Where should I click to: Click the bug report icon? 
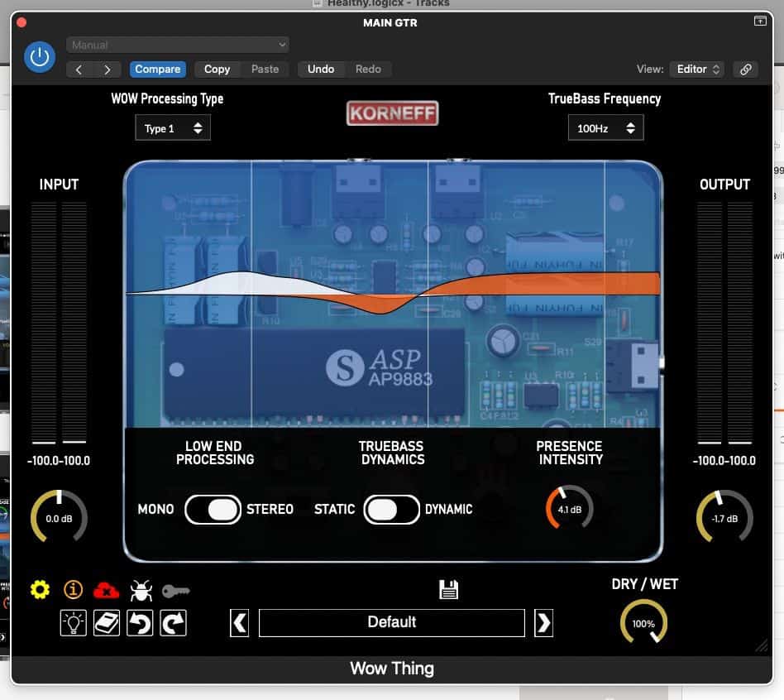(x=141, y=591)
